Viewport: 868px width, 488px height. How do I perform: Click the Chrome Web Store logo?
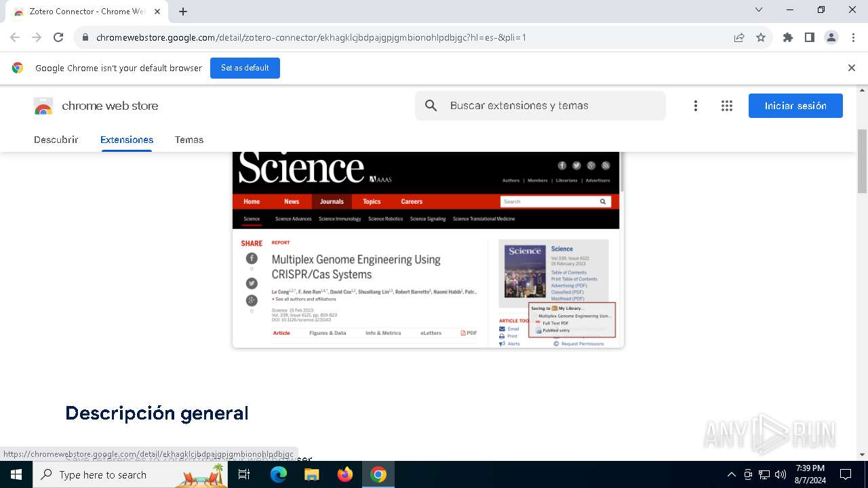pos(43,106)
